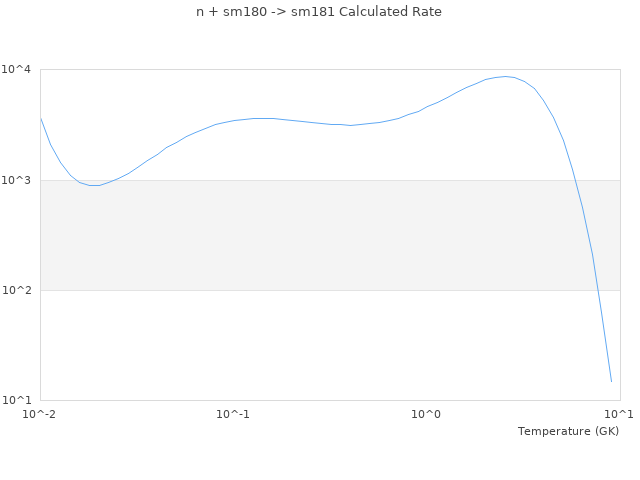Click the peak of the blue rate curve

506,76
